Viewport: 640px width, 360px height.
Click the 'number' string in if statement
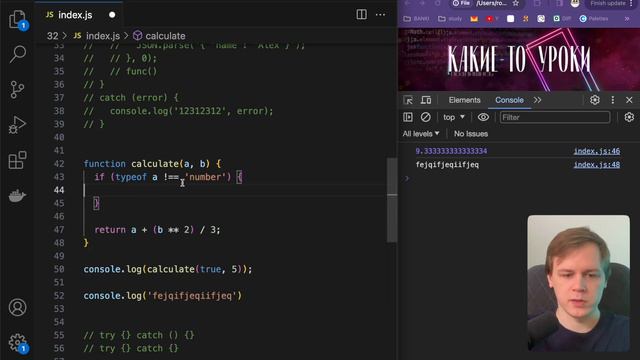[x=207, y=177]
